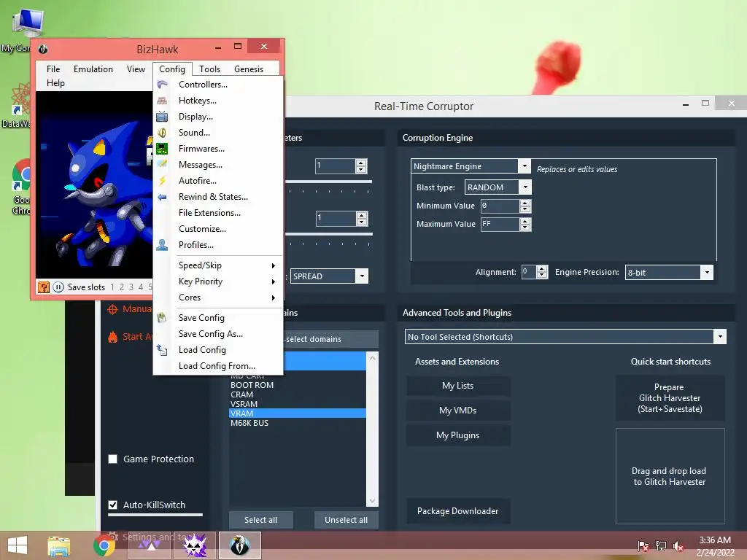Click the My VMDs button

click(458, 411)
